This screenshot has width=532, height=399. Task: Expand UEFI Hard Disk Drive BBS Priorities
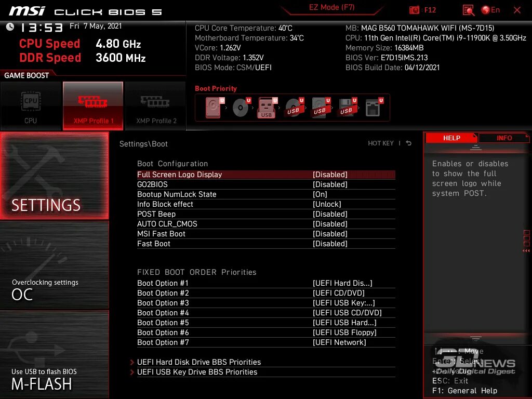tap(263, 362)
